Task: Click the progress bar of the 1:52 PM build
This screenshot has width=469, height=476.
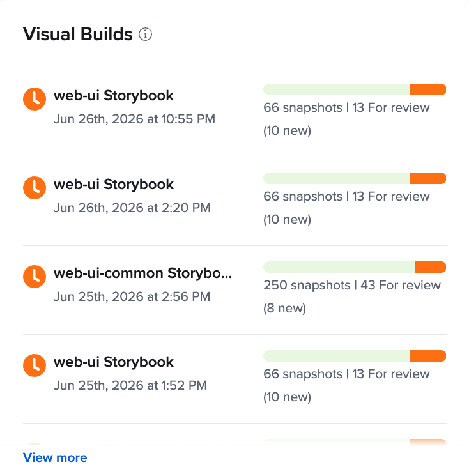Action: pyautogui.click(x=355, y=356)
